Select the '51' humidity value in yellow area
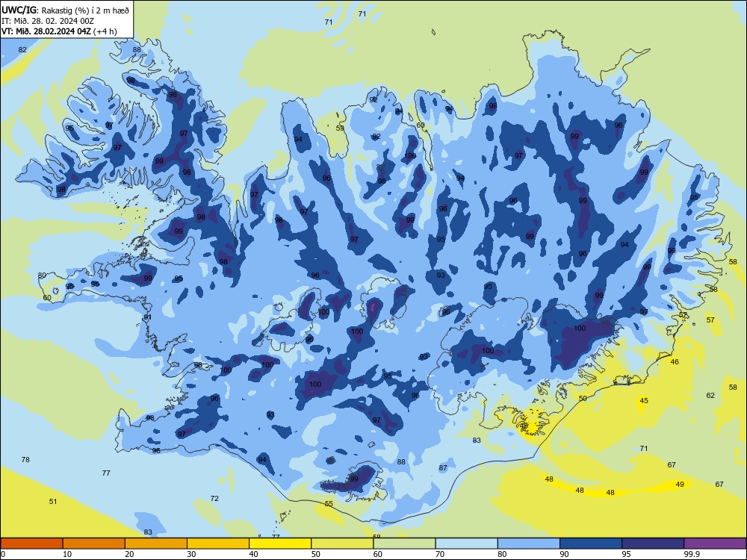Viewport: 747px width, 560px height. click(53, 502)
